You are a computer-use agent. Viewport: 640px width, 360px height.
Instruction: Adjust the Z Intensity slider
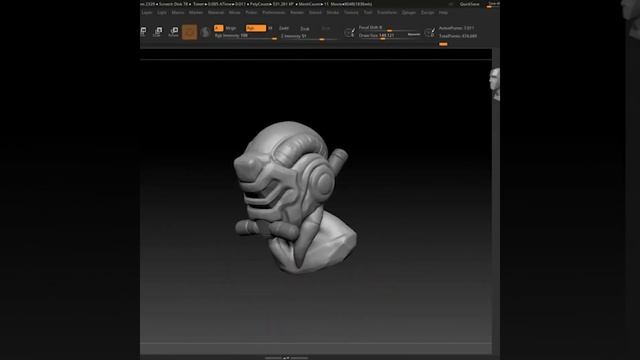tap(309, 37)
